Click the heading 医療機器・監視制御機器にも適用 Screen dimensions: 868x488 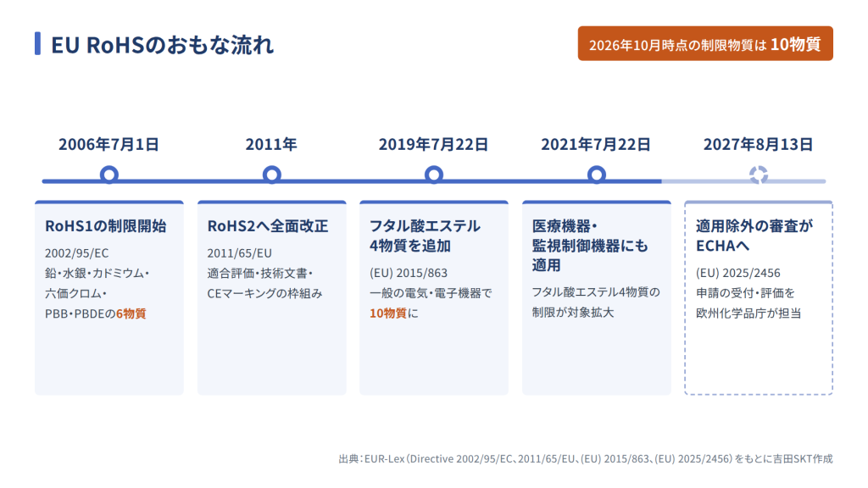[x=590, y=246]
